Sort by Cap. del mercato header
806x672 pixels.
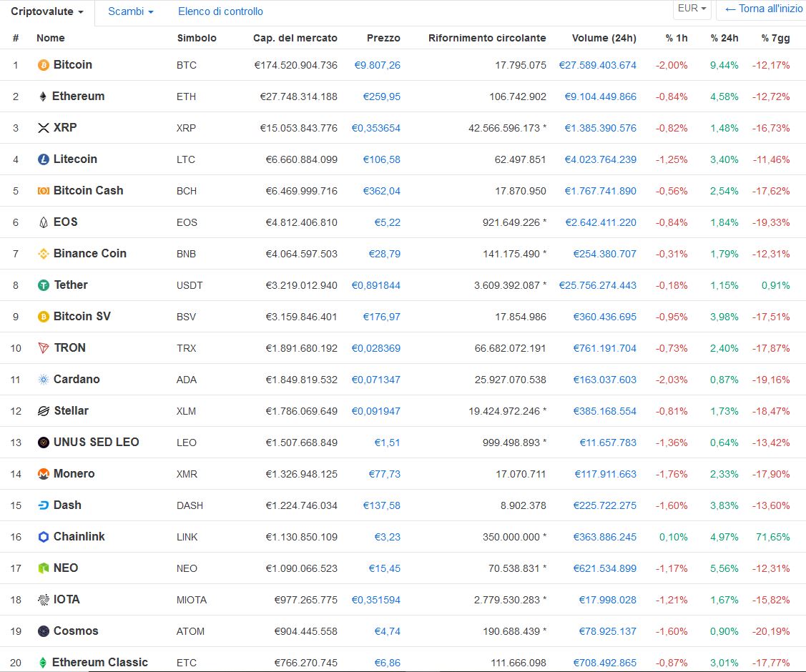pos(295,38)
